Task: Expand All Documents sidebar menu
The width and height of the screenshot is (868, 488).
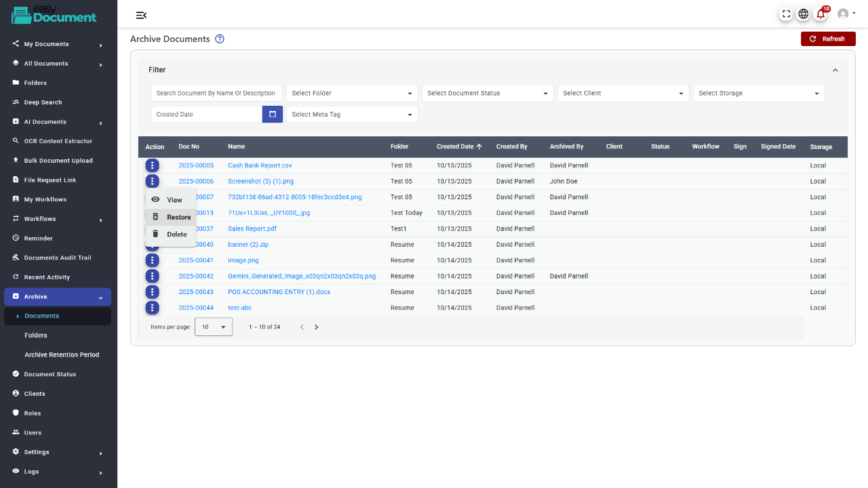Action: point(58,64)
